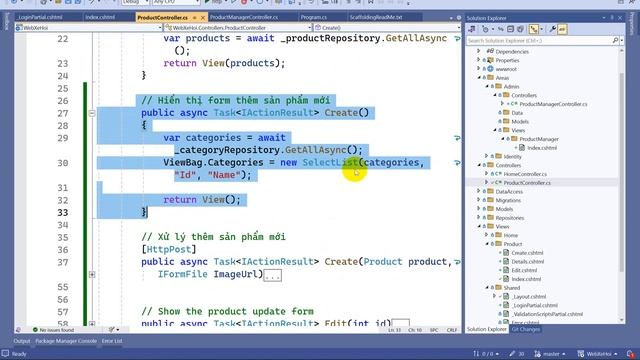Click the notifications bell icon

click(x=631, y=354)
